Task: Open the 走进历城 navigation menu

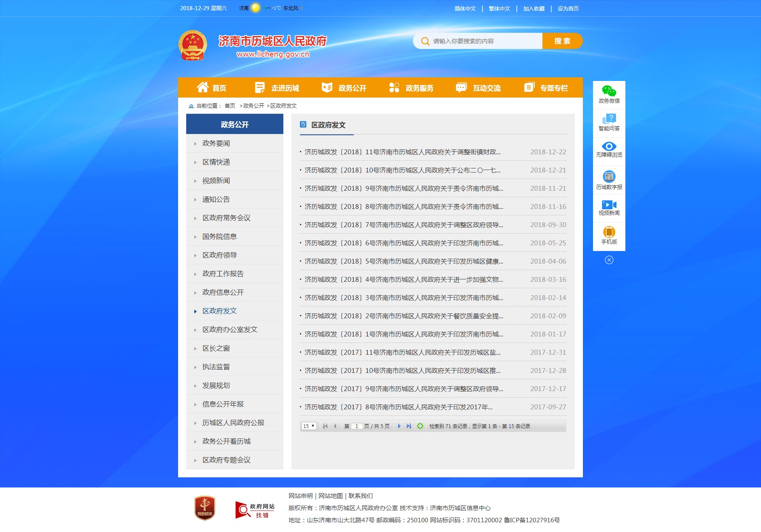Action: (x=277, y=87)
